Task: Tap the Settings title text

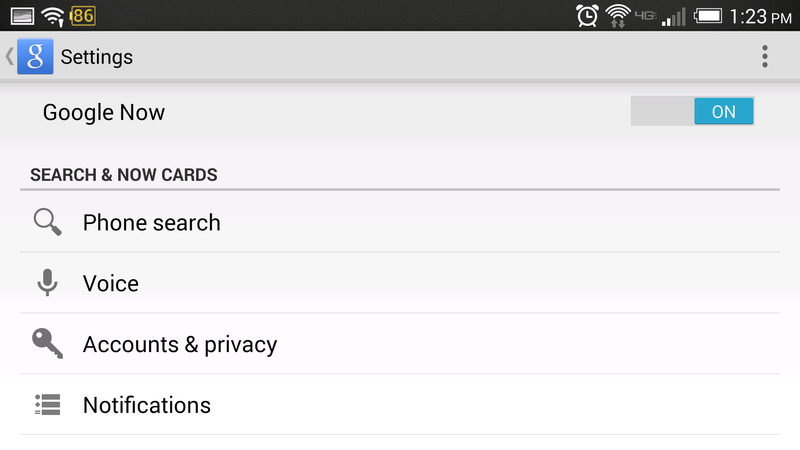Action: tap(96, 57)
